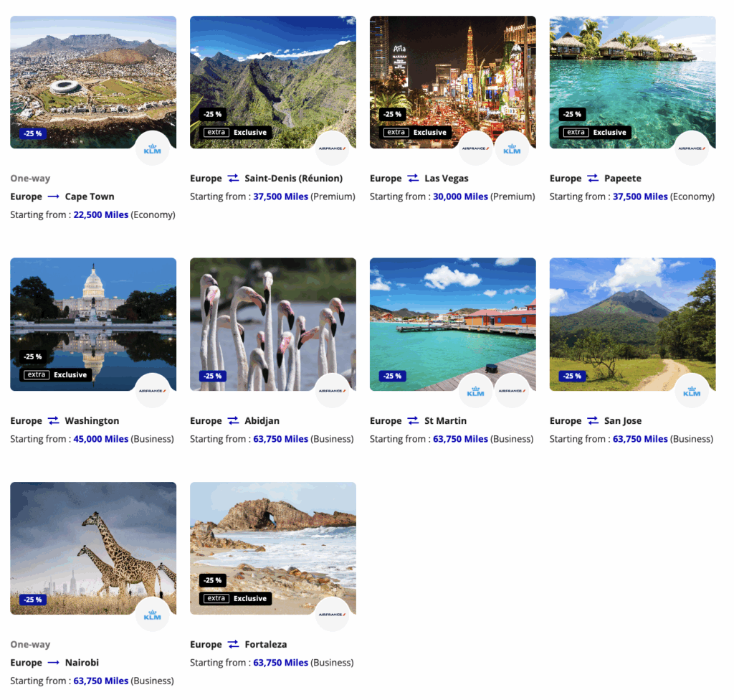Select the Air France logo on the Saint-Denis card

tap(333, 148)
